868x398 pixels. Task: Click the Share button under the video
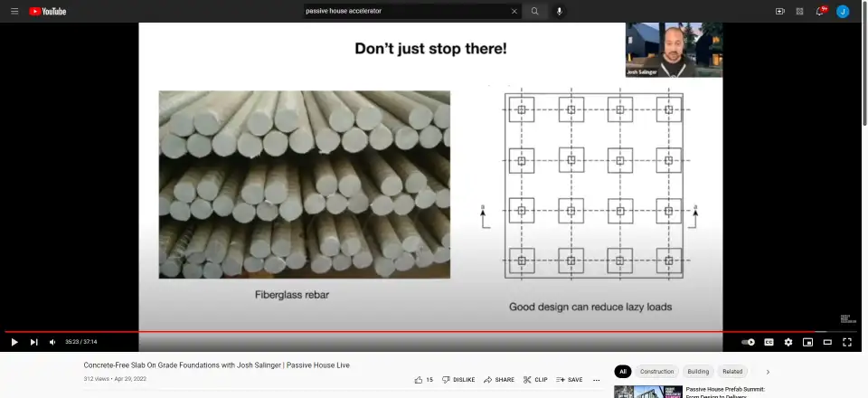499,380
